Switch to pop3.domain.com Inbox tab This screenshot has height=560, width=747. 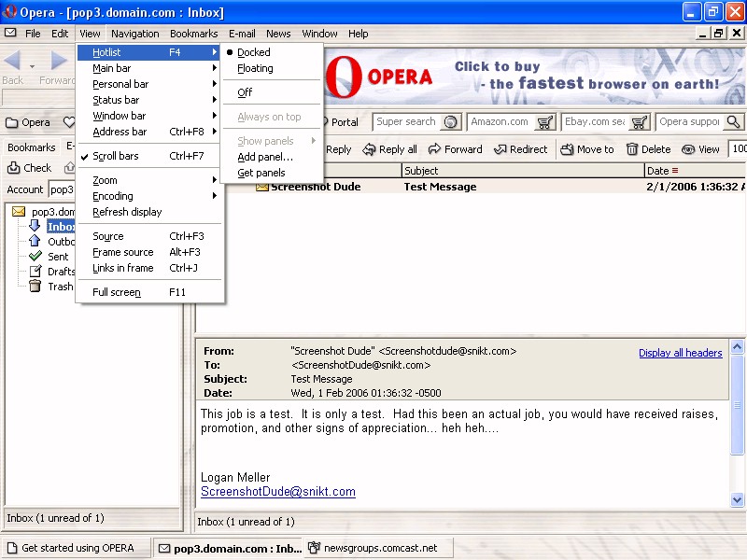[229, 548]
